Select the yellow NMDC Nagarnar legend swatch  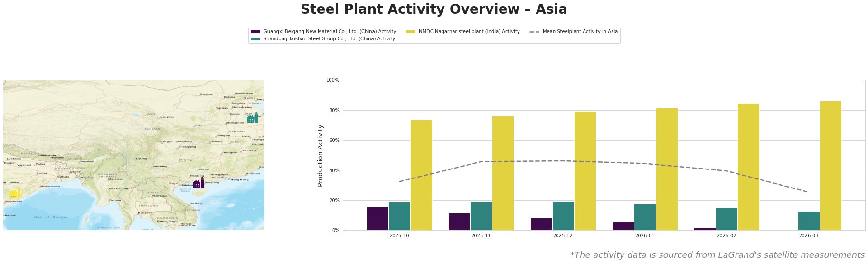point(410,32)
